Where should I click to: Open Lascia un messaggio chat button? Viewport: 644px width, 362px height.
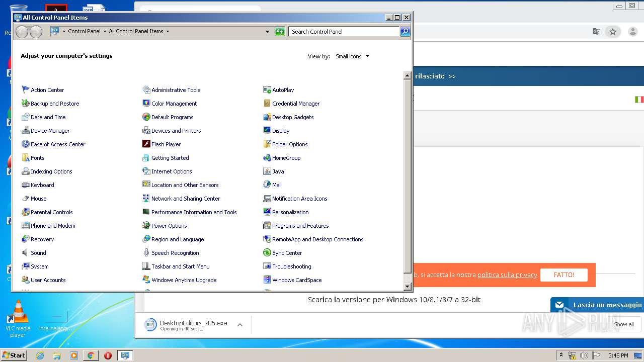tap(598, 305)
